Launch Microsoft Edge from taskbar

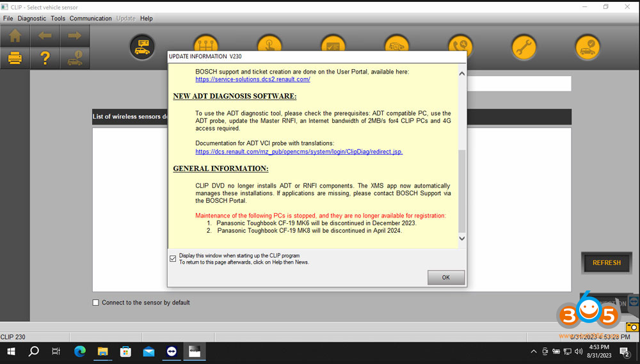(x=80, y=351)
